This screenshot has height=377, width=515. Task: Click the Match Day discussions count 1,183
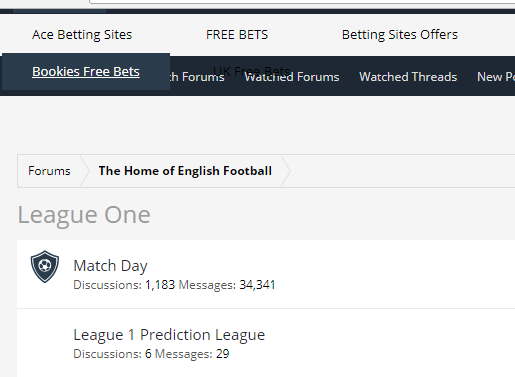pos(160,285)
